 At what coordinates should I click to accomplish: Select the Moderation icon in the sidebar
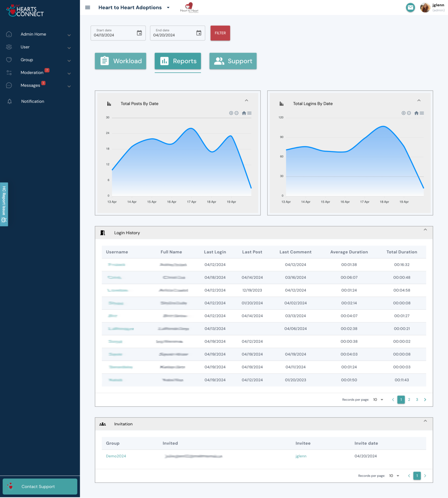click(9, 73)
